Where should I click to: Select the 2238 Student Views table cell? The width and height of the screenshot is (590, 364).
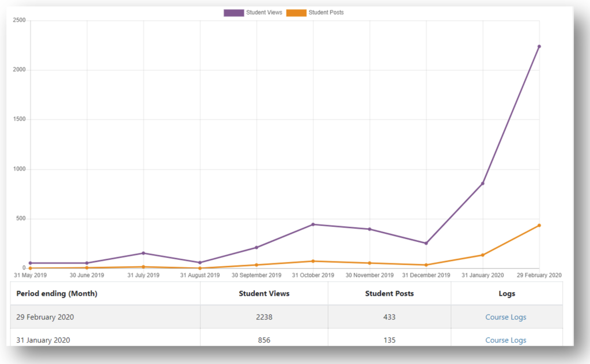[264, 317]
